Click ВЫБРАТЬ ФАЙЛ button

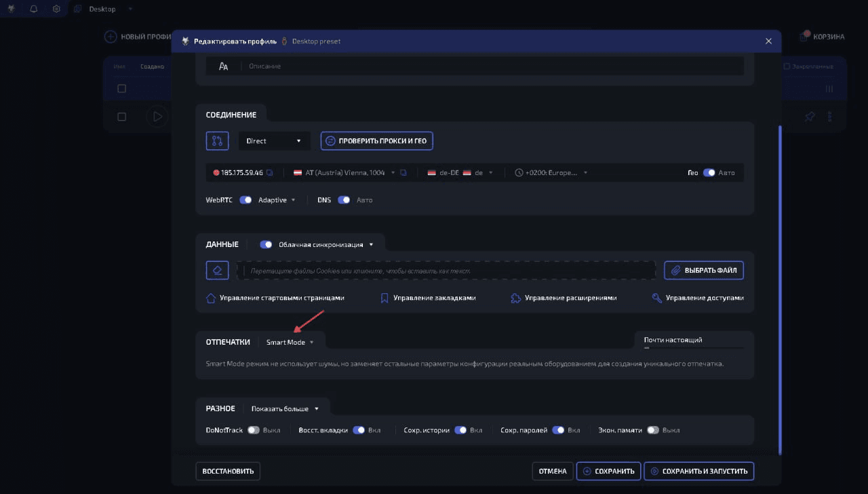tap(704, 270)
